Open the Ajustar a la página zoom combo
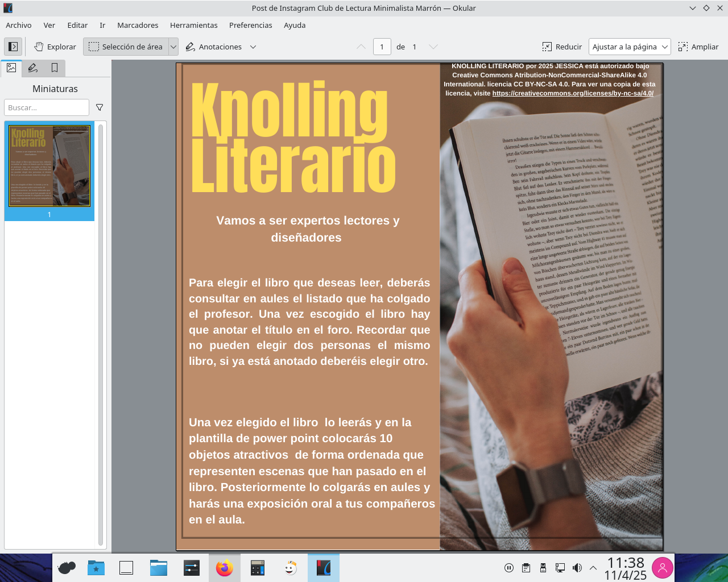The image size is (728, 582). tap(630, 47)
